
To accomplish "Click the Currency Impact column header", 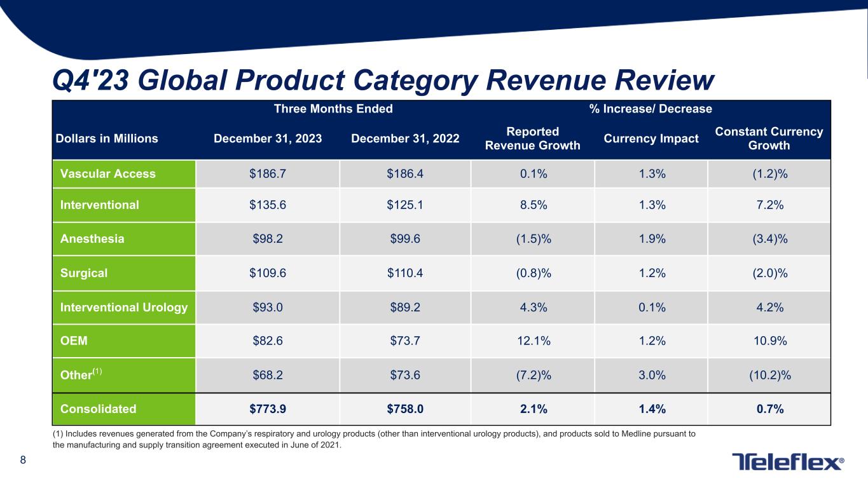I will (651, 139).
